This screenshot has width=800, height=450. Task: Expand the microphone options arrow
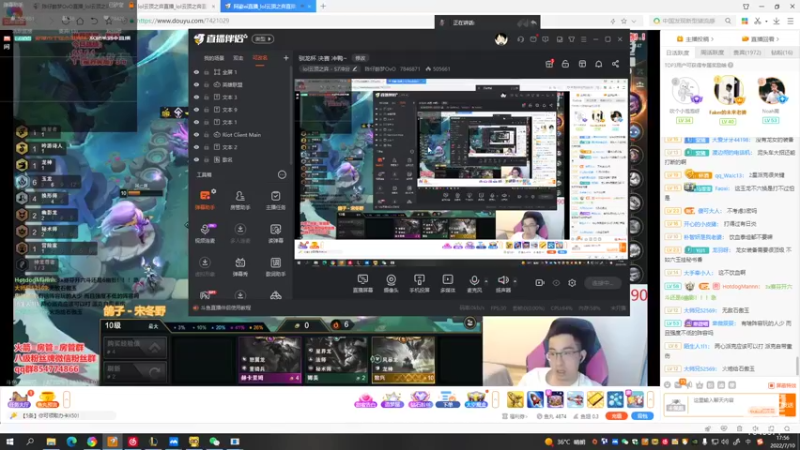coord(486,281)
